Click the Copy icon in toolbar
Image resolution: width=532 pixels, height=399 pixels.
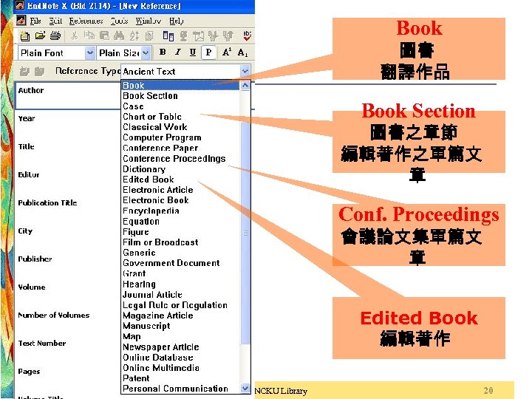tap(89, 35)
